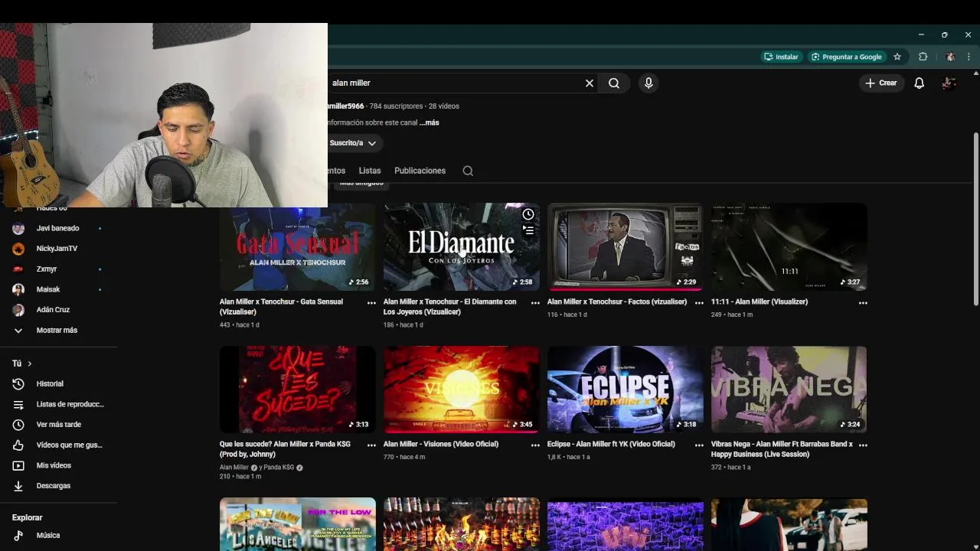Open Visiones video thumbnail
The height and width of the screenshot is (551, 980).
(462, 390)
